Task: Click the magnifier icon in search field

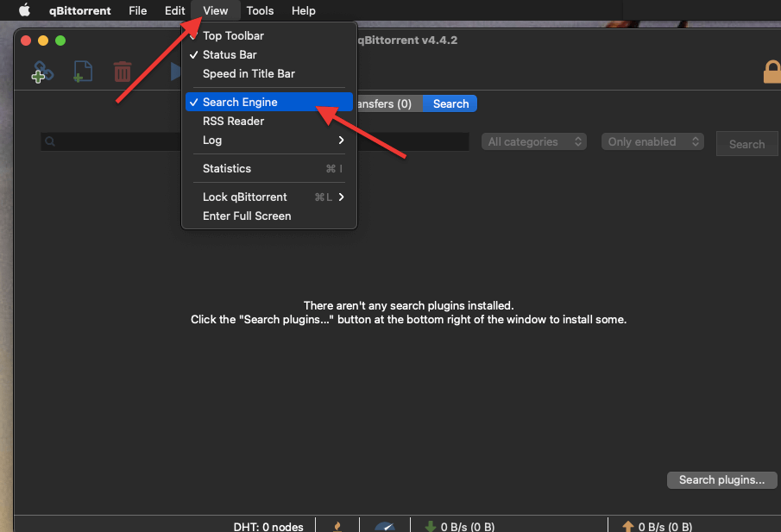Action: [x=50, y=141]
